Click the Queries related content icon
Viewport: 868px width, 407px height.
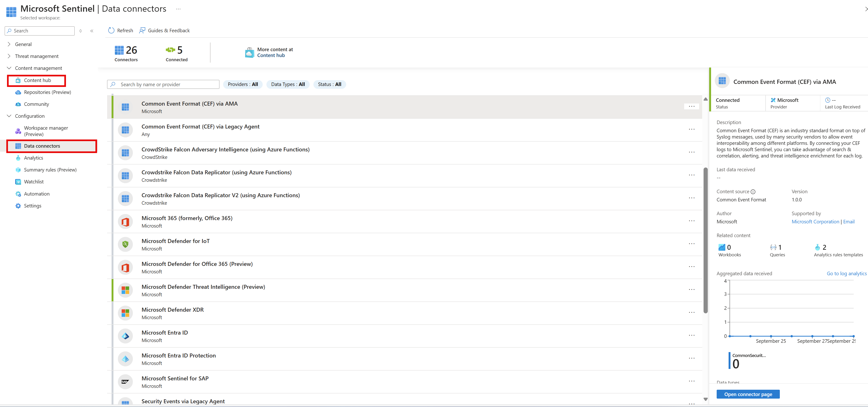click(773, 247)
